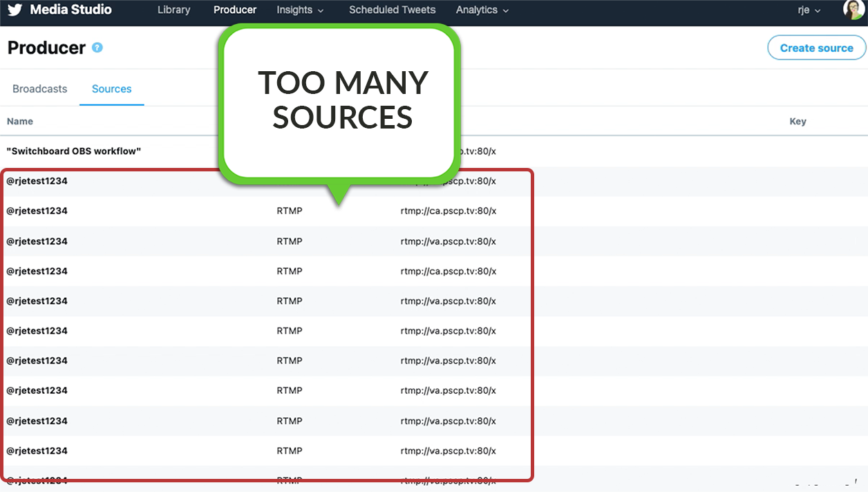868x492 pixels.
Task: Open the user profile avatar
Action: (855, 10)
